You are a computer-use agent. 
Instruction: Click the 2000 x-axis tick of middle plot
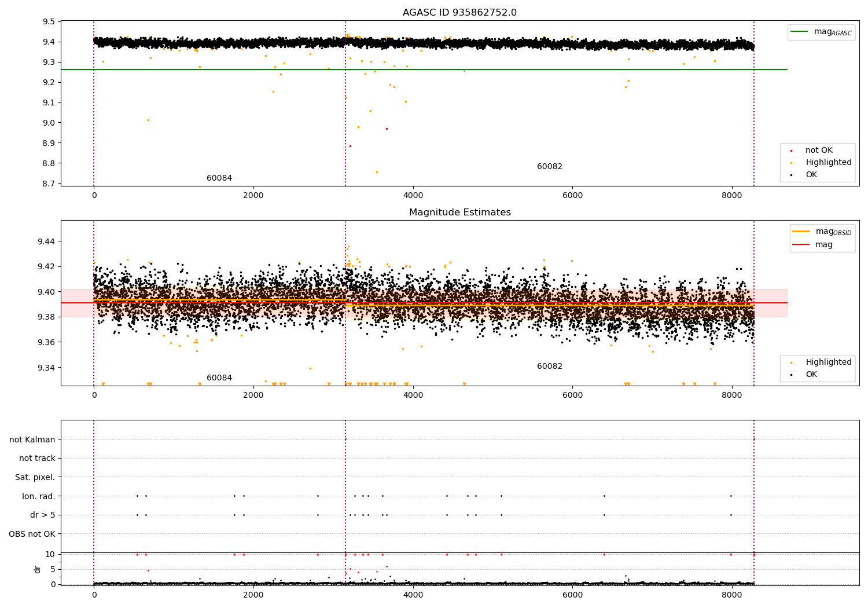point(253,395)
